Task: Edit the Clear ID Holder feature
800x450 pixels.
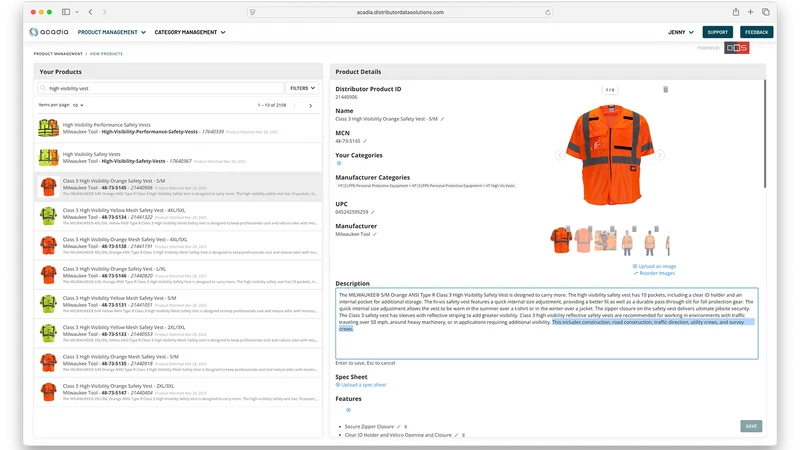Action: 456,435
